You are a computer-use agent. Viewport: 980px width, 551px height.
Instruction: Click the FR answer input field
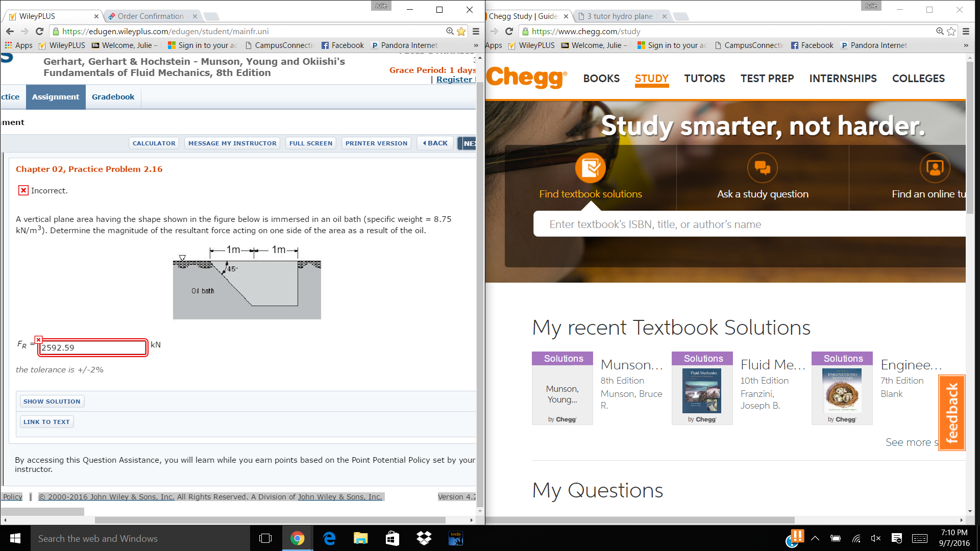click(x=93, y=347)
